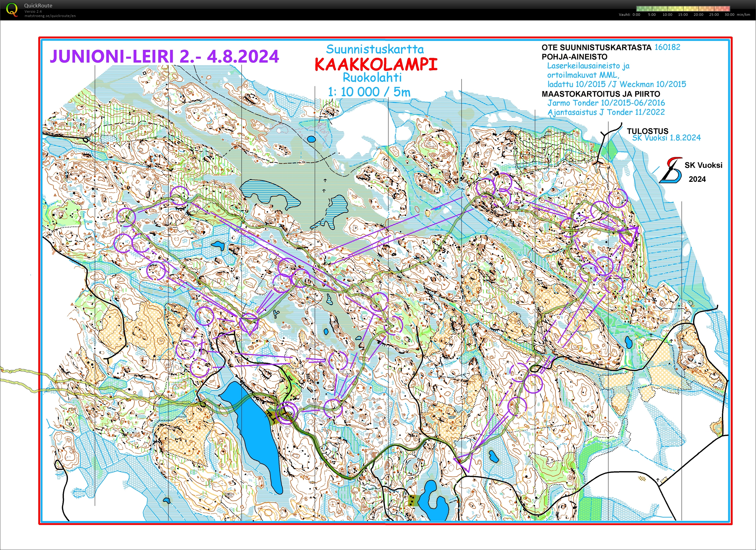Click the 15:00 mark on pace scale
Viewport: 756px width, 550px height.
pyautogui.click(x=682, y=15)
